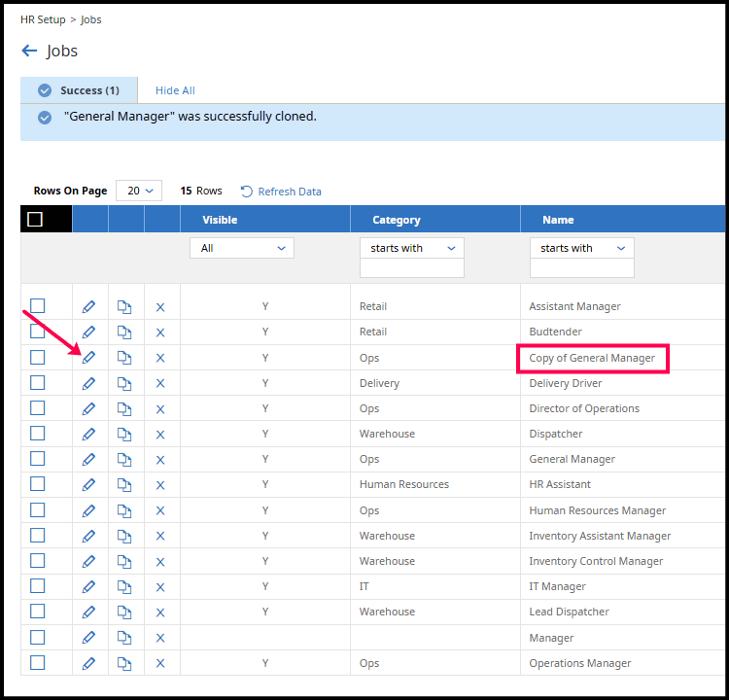Delete the Budtender job
The height and width of the screenshot is (700, 729).
[160, 332]
